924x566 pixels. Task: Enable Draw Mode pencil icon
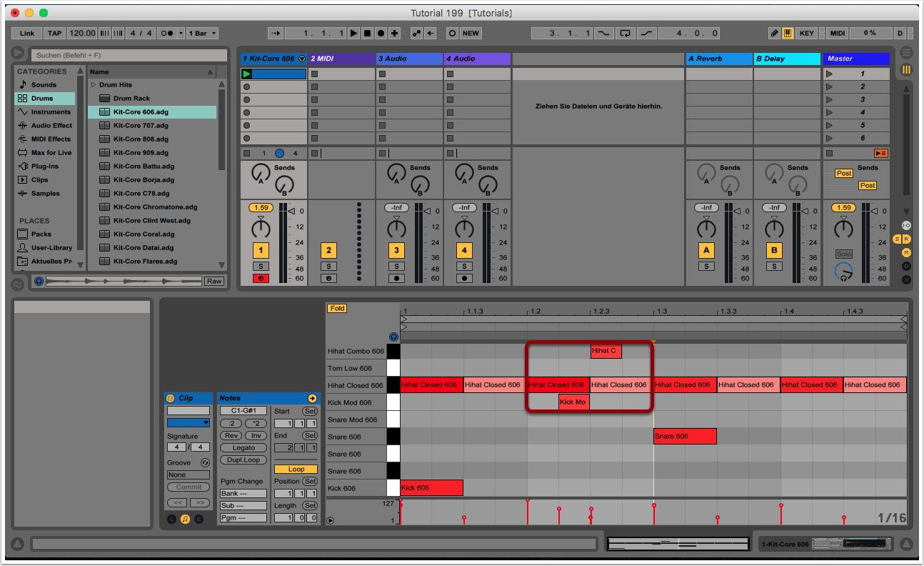pyautogui.click(x=775, y=34)
